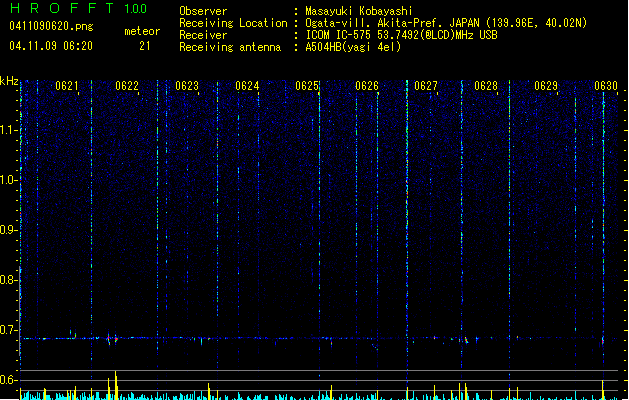Click the HROFFT 1.0.0 title text
This screenshot has height=400, width=629.
[78, 8]
